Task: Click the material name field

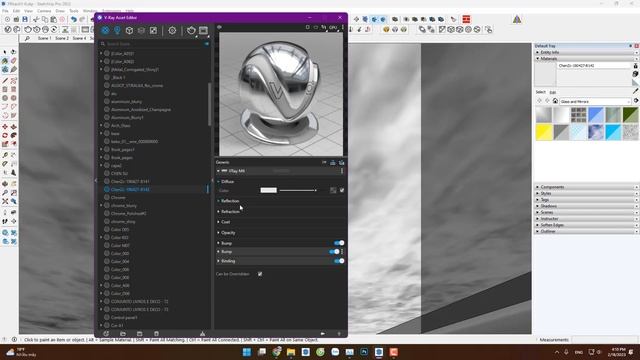Action: (x=595, y=65)
